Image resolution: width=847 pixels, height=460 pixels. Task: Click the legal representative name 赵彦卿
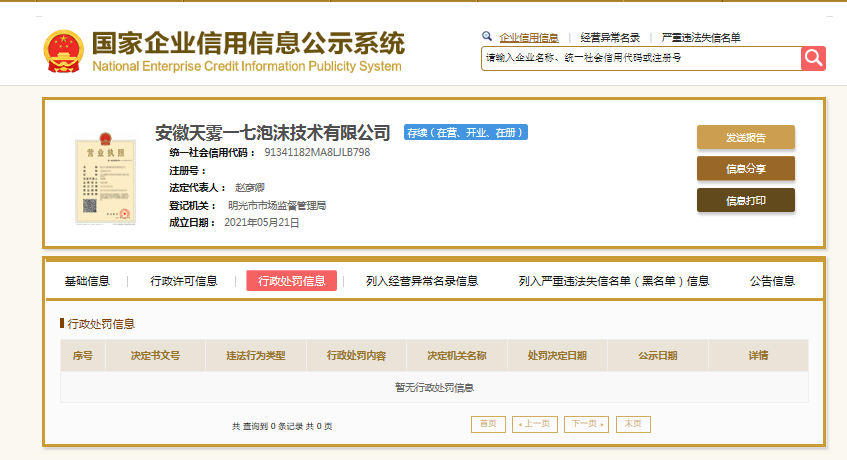pos(250,187)
